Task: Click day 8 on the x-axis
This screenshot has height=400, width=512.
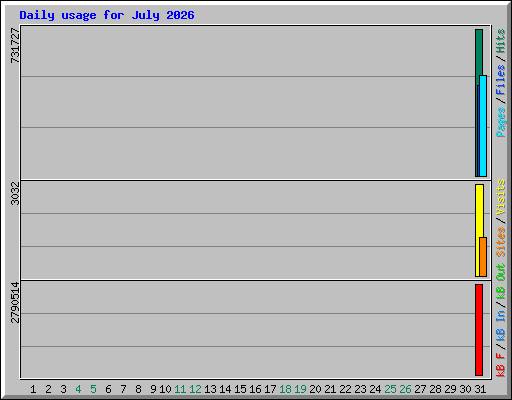Action: pos(138,389)
